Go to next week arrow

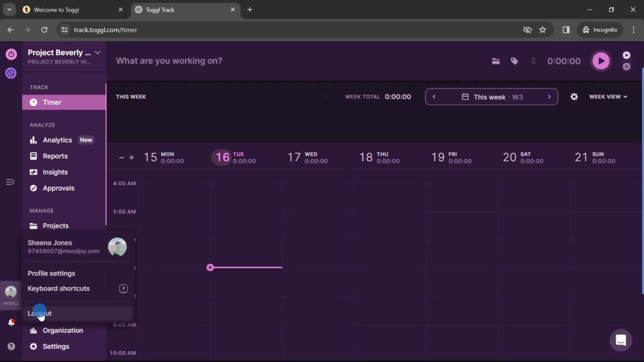click(549, 97)
